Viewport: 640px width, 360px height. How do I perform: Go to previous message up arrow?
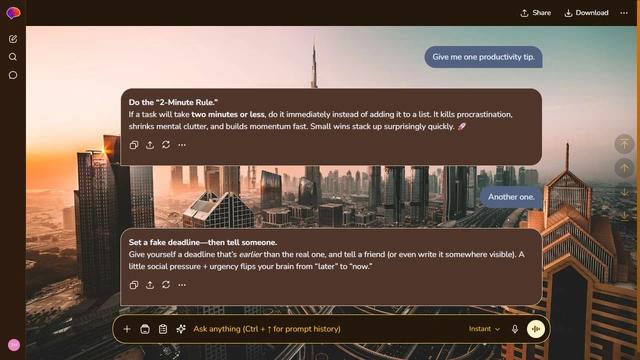tap(624, 168)
